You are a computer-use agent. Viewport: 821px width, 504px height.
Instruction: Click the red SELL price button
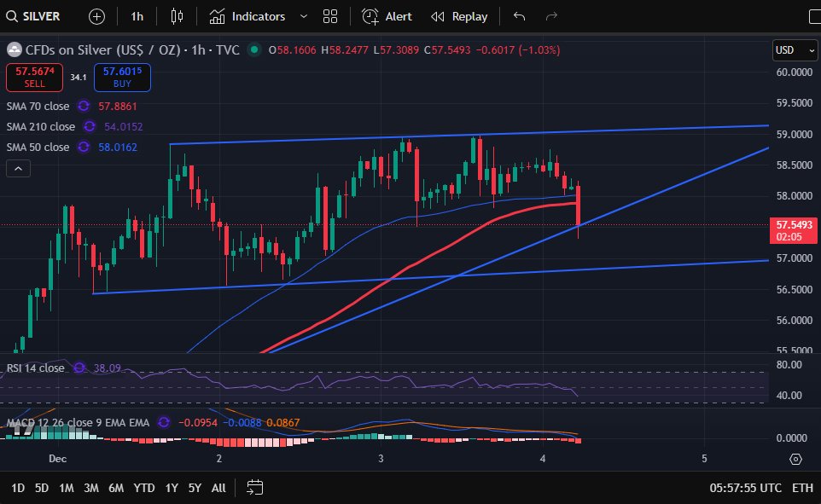click(34, 78)
